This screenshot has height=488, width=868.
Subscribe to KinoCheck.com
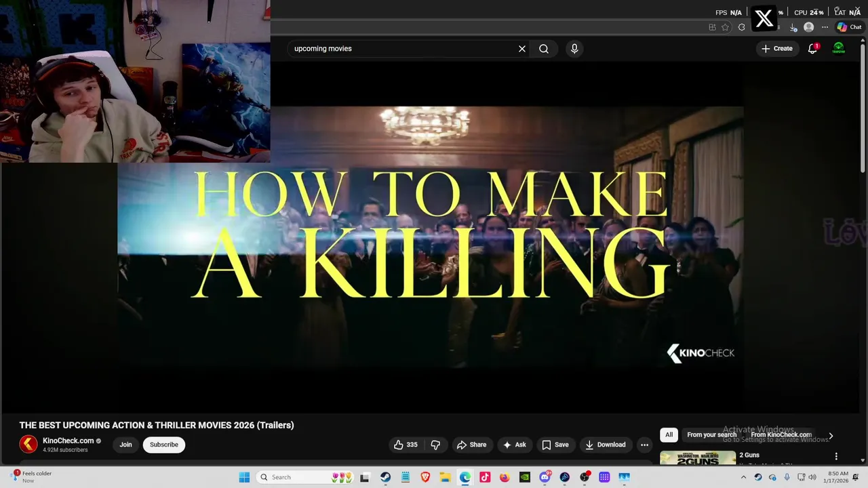(x=164, y=445)
